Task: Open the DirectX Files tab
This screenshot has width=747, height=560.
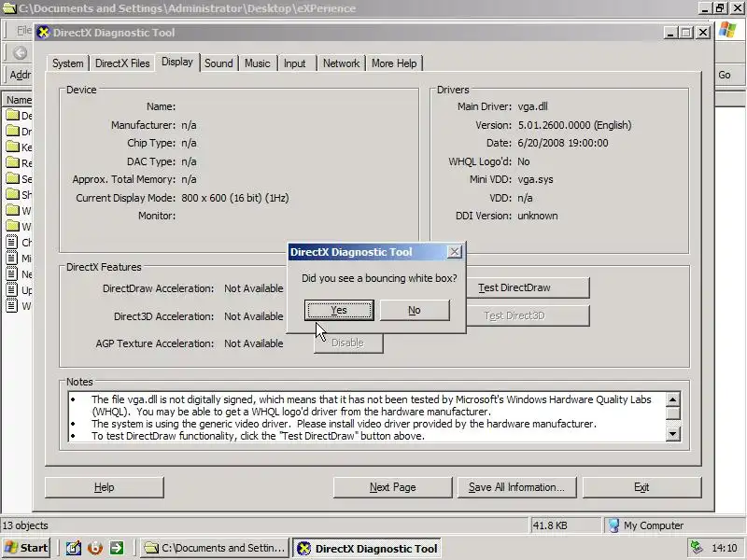Action: tap(122, 63)
